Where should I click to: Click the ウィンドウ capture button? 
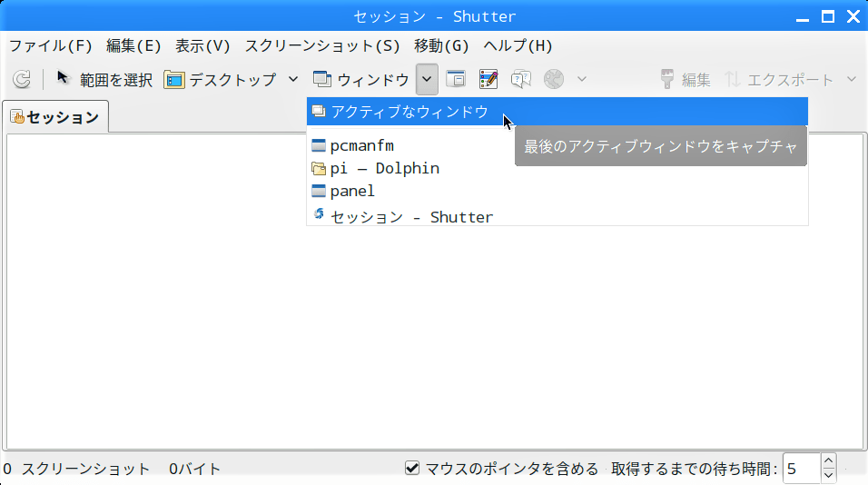[x=361, y=79]
